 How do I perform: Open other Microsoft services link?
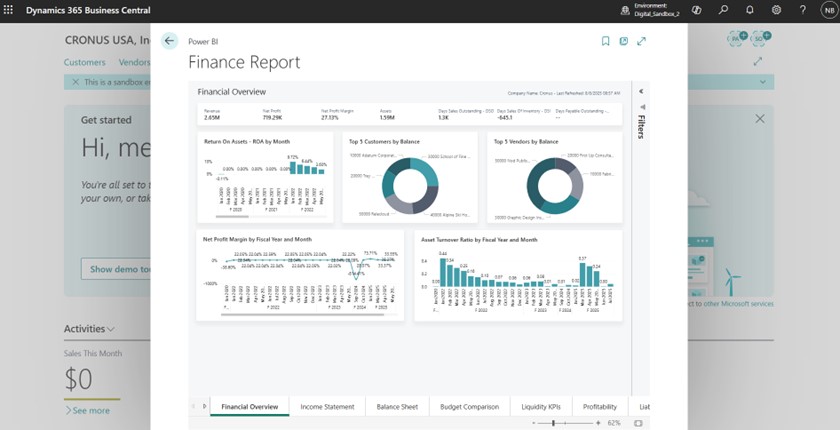click(738, 304)
